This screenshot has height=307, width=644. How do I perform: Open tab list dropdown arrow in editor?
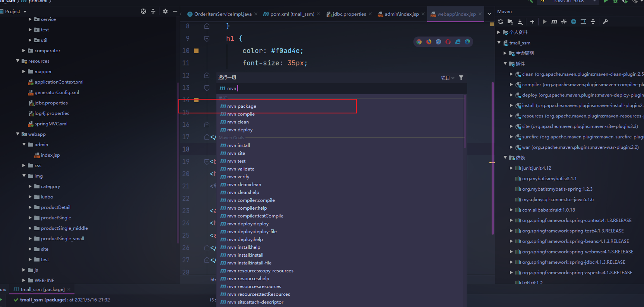click(489, 14)
